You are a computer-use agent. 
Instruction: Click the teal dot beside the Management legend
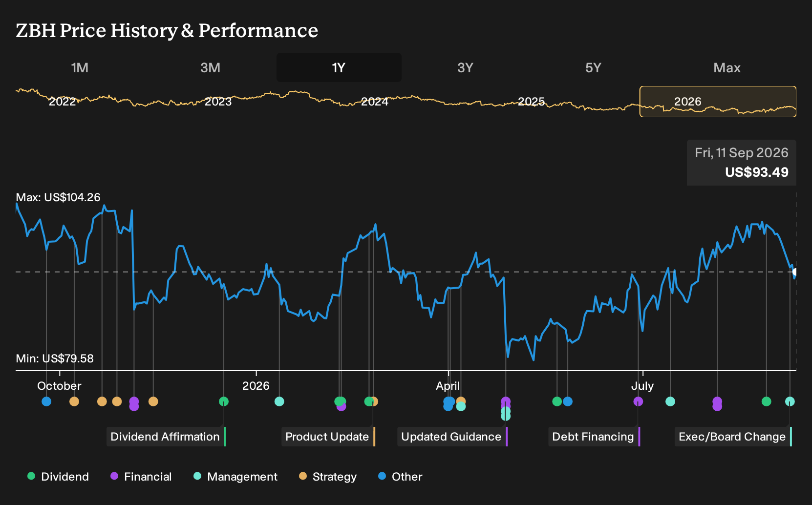[x=197, y=476]
